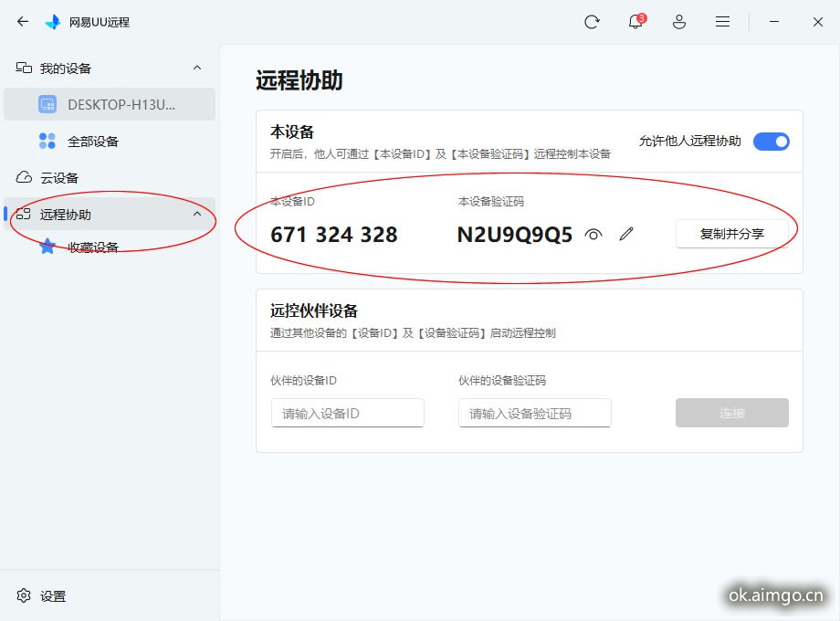Click the back arrow in title bar

click(x=23, y=22)
